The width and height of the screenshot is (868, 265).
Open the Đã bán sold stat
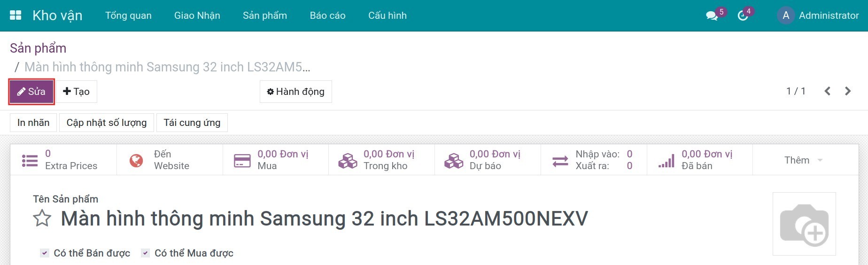(x=700, y=160)
